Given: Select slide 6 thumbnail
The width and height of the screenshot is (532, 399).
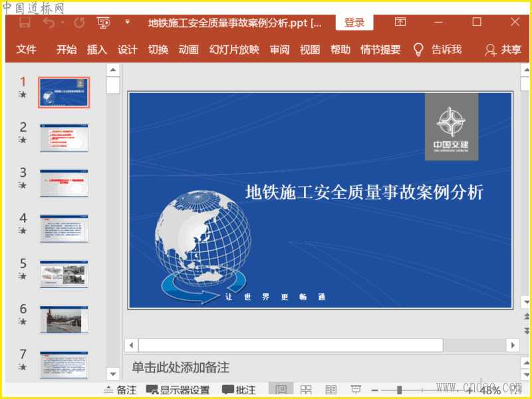Looking at the screenshot, I should [x=64, y=320].
